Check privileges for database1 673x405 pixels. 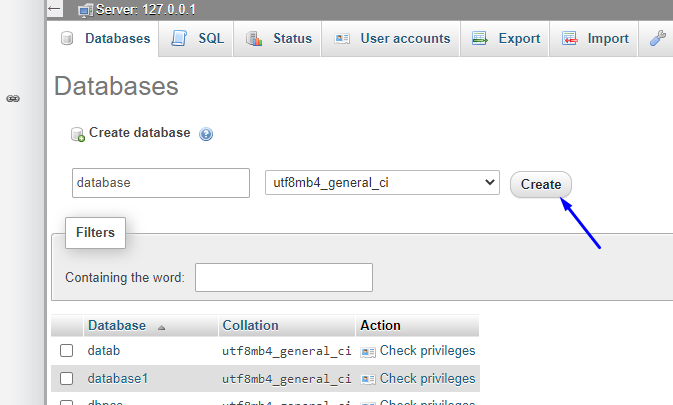[427, 378]
